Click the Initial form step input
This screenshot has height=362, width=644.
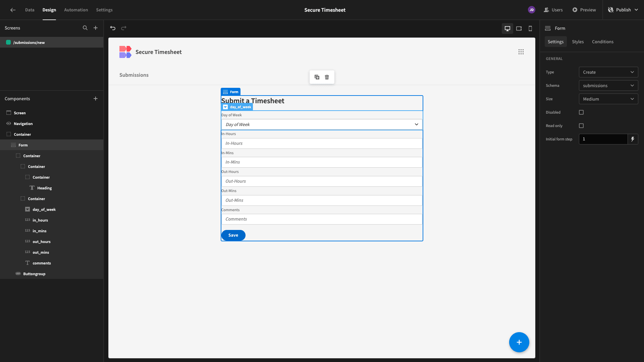point(603,139)
